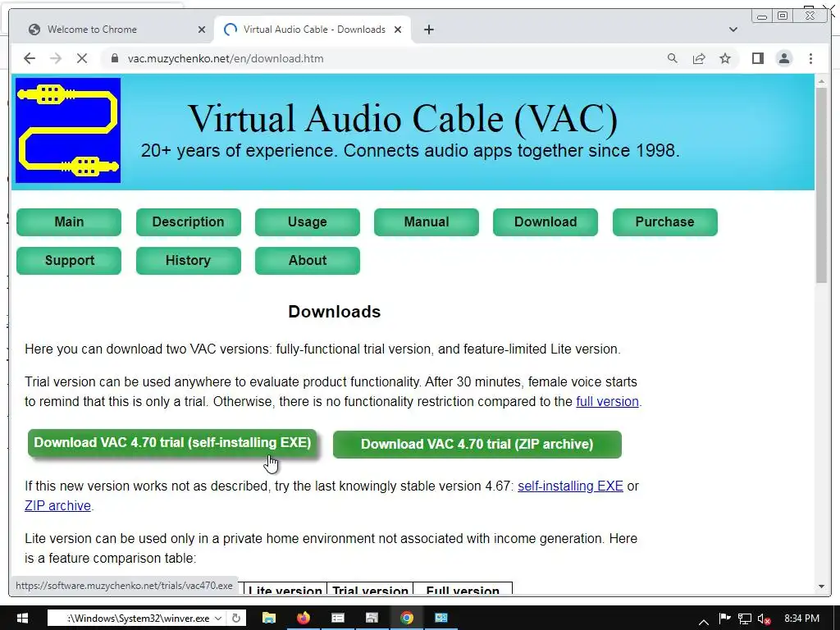
Task: Click the address bar URL
Action: pos(226,58)
